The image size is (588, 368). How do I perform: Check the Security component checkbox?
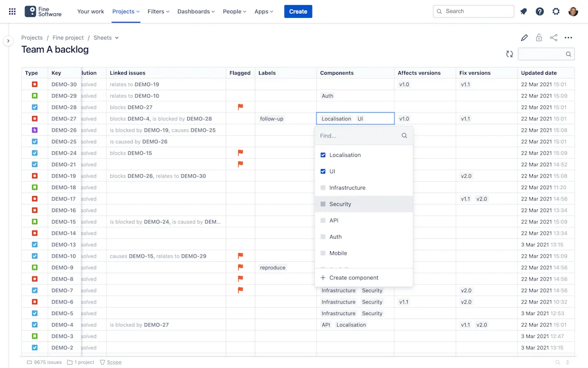[x=323, y=204]
